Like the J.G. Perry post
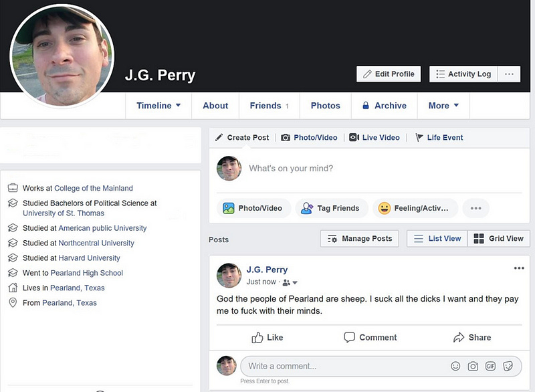 267,337
